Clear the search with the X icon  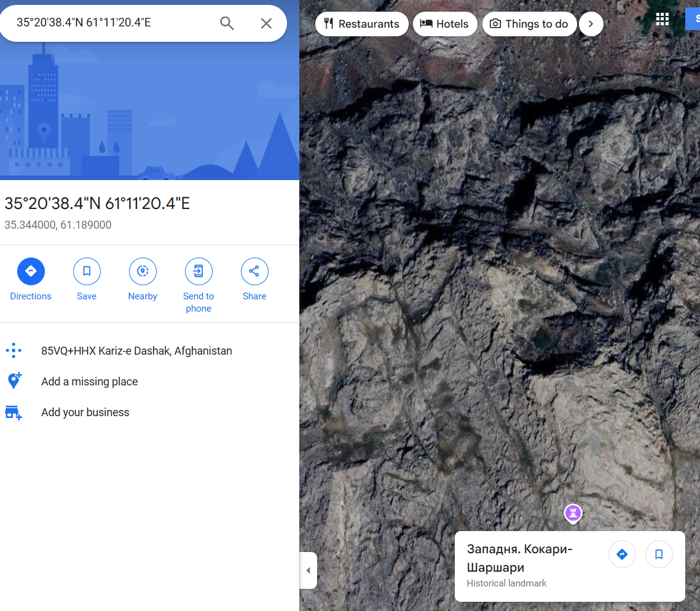tap(266, 23)
